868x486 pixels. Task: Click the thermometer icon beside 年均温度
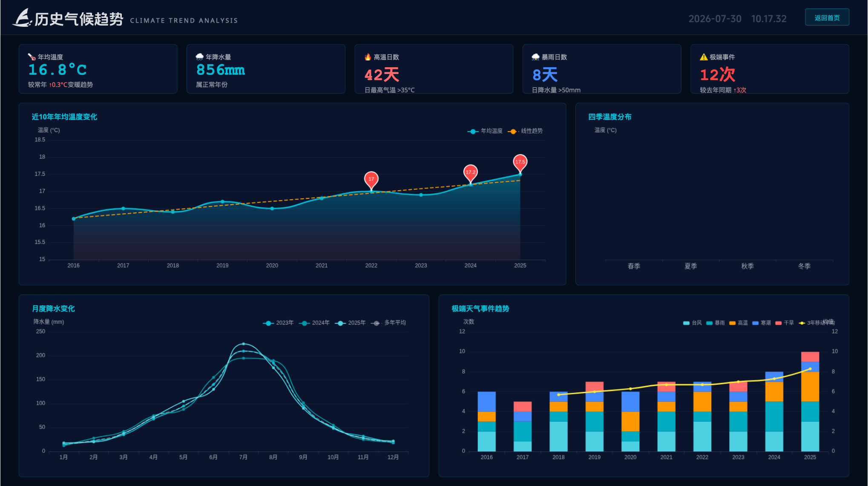pos(32,57)
